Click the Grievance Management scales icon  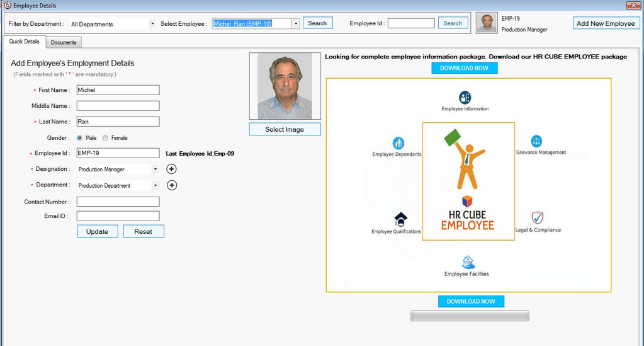pyautogui.click(x=536, y=141)
